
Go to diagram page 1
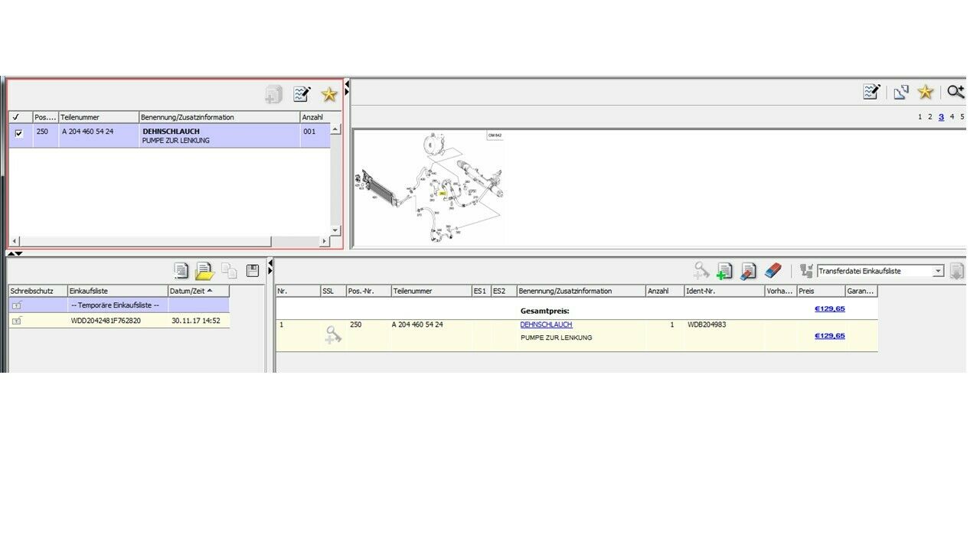pos(920,117)
